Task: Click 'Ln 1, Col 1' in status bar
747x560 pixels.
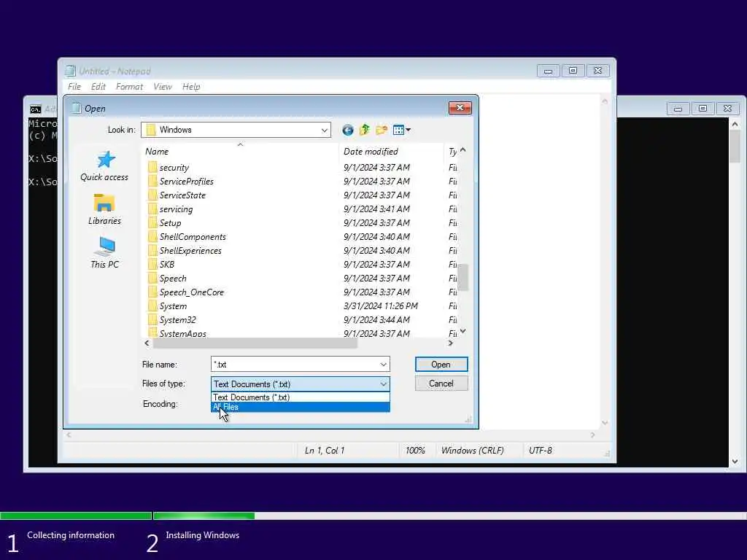Action: pos(325,451)
